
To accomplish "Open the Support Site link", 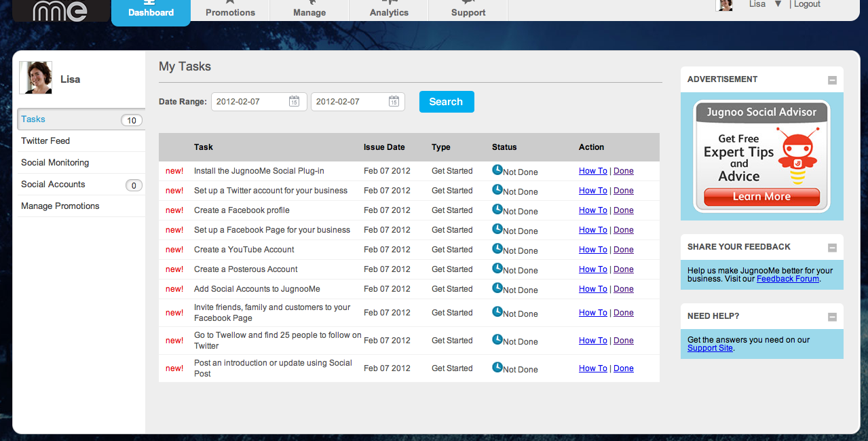I will (x=710, y=348).
